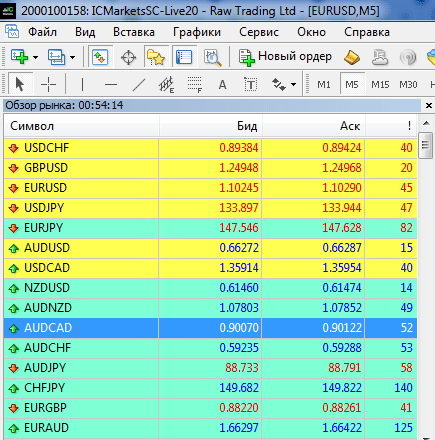Image resolution: width=435 pixels, height=440 pixels.
Task: Select the Horizontal Line tool
Action: click(111, 84)
